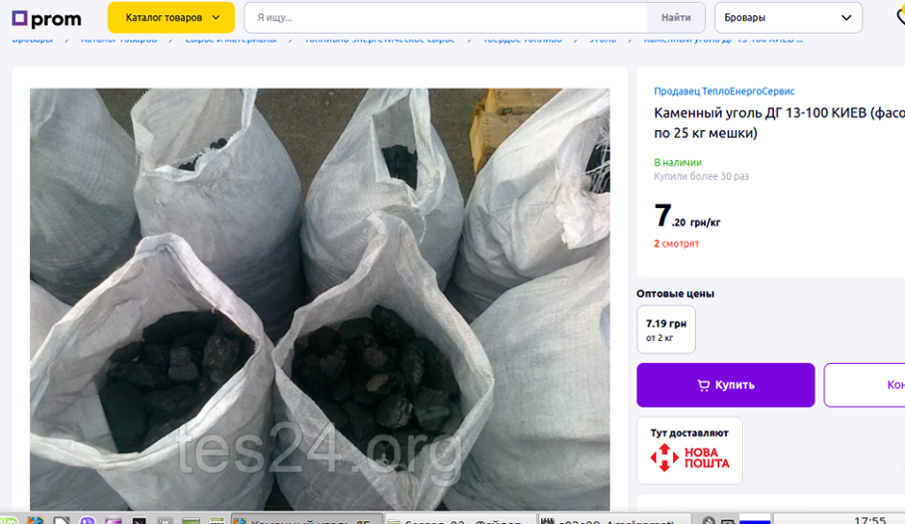The image size is (905, 524).
Task: Click the outlined Контакты button beside Купить
Action: [x=865, y=385]
